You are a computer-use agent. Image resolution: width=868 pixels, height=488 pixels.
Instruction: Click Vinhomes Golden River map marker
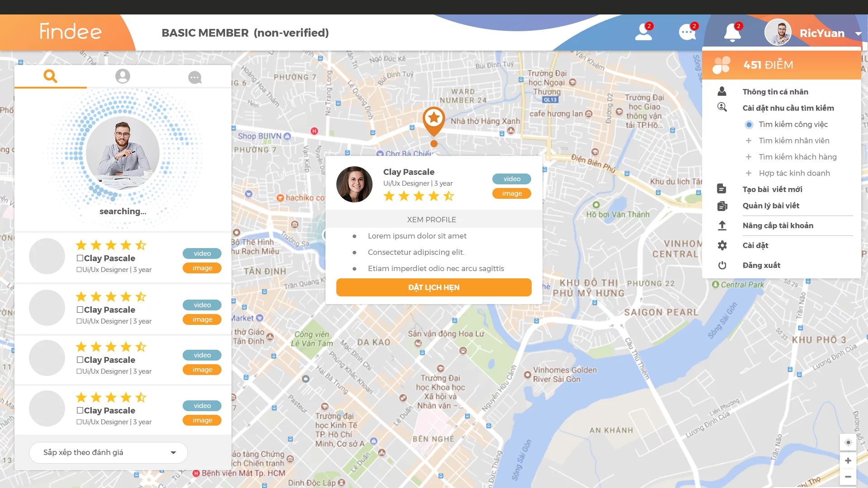[527, 375]
